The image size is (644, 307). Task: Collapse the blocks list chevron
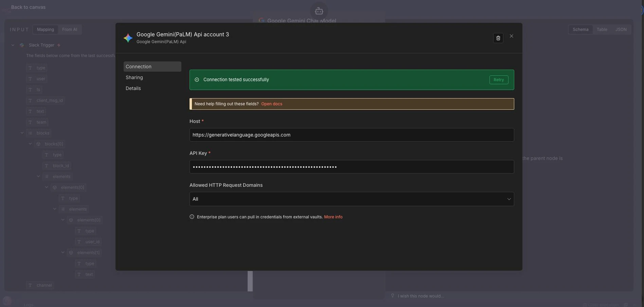pyautogui.click(x=22, y=133)
